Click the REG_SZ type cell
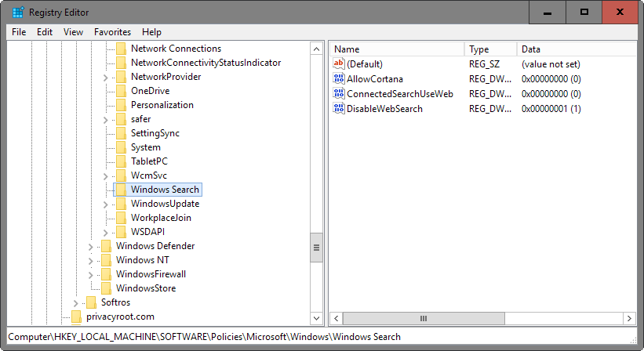 coord(484,64)
